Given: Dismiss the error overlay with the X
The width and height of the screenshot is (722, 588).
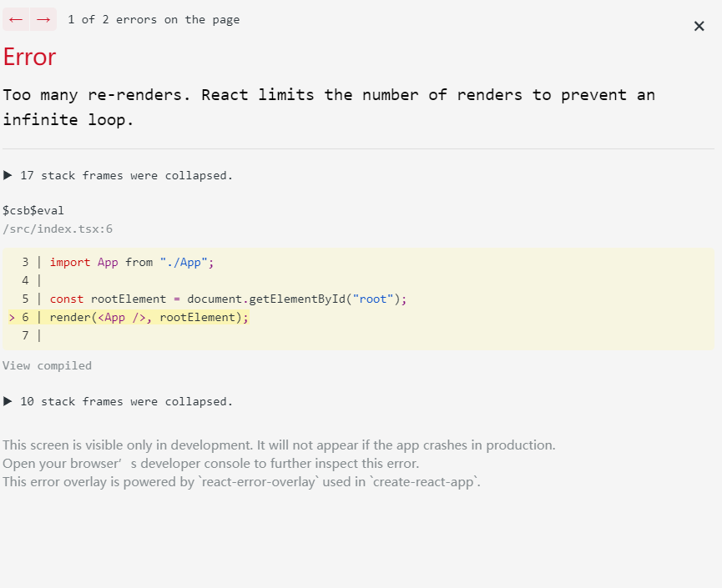Looking at the screenshot, I should coord(699,26).
